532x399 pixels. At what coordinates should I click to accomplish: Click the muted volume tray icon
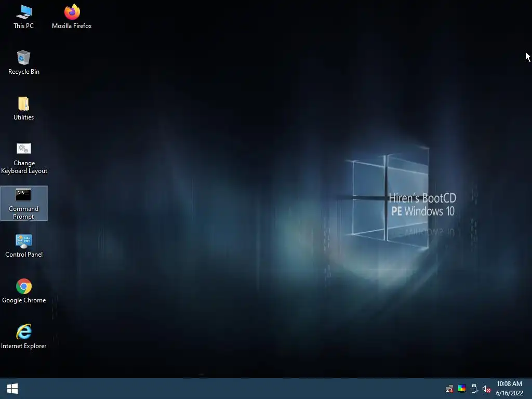click(486, 389)
